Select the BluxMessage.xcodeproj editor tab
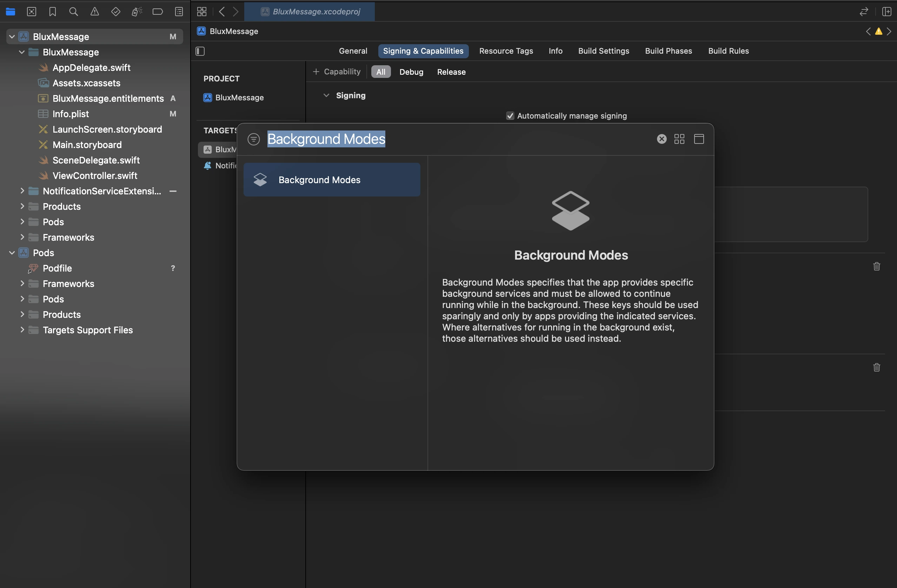 [x=310, y=12]
